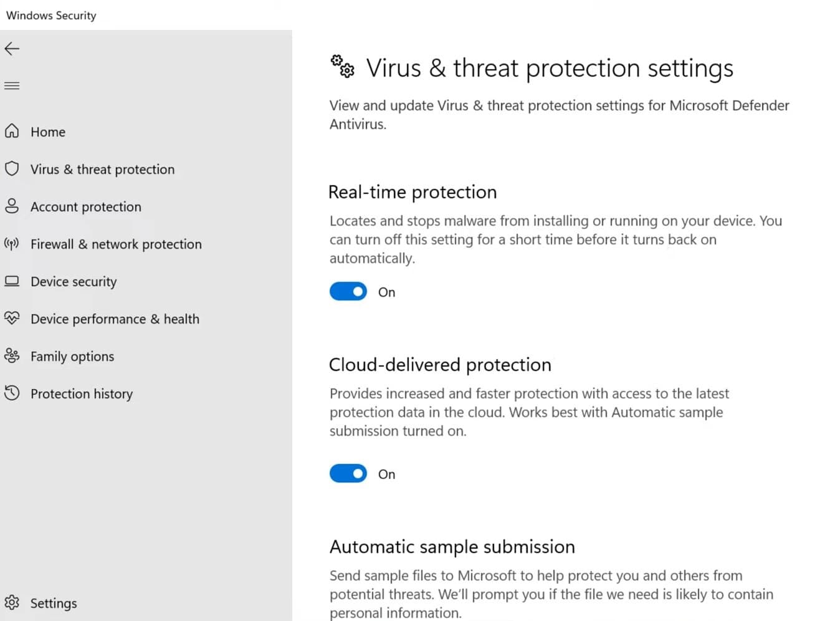This screenshot has width=840, height=621.
Task: Disable Cloud-delivered protection switch
Action: coord(348,474)
